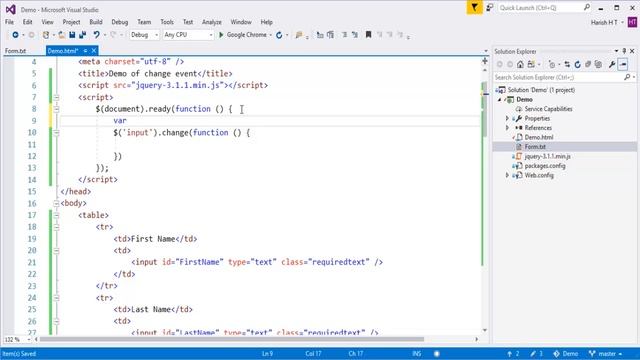Viewport: 640px width, 360px height.
Task: Click the Home icon in Solution Explorer
Action: 520,64
